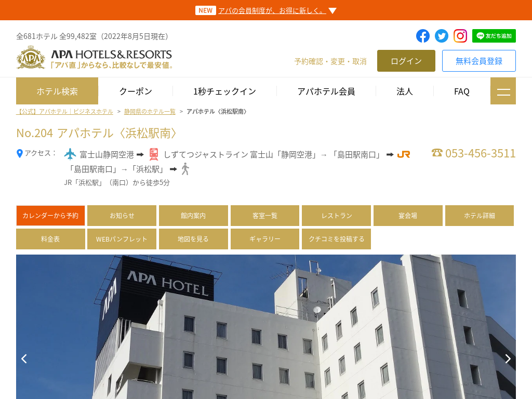This screenshot has height=399, width=532.
Task: Select ホテル検索 navigation tab
Action: [57, 91]
